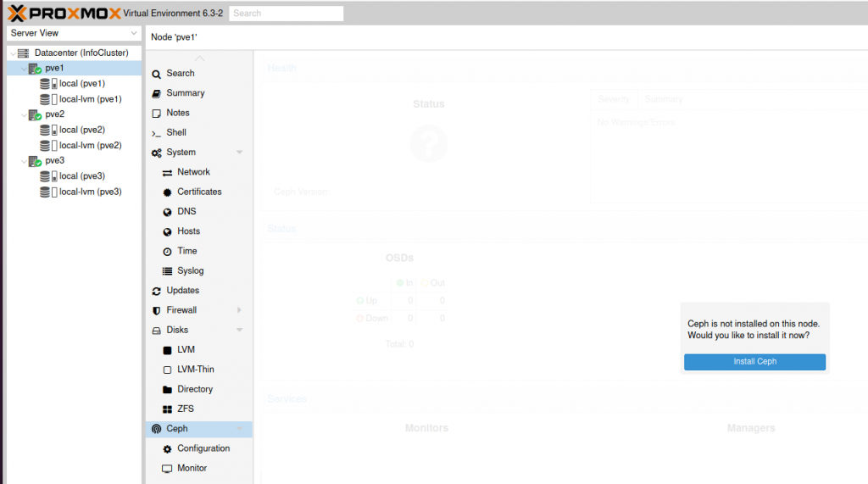Click the Syslog list icon
Viewport: 868px width, 484px height.
[167, 271]
